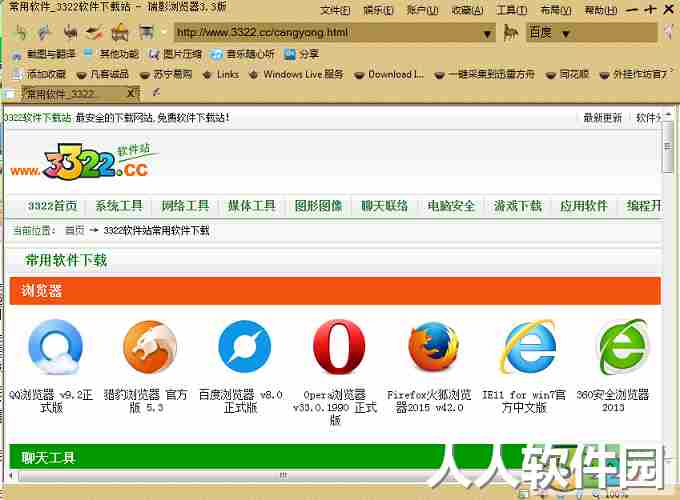Image resolution: width=680 pixels, height=500 pixels.
Task: Open the 凡客诚品 bookmark
Action: [102, 74]
